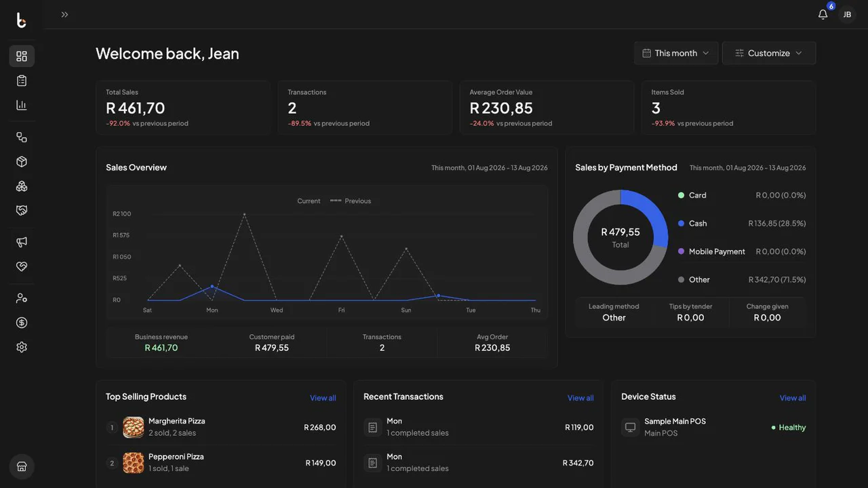Expand the sidebar with the double-chevron icon
Image resolution: width=868 pixels, height=488 pixels.
point(64,14)
